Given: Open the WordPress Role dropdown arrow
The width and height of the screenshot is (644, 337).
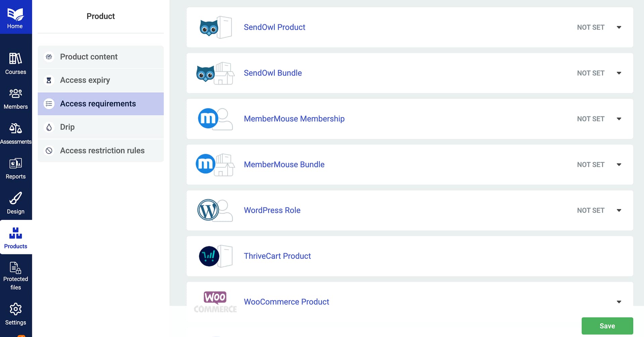Looking at the screenshot, I should [619, 210].
